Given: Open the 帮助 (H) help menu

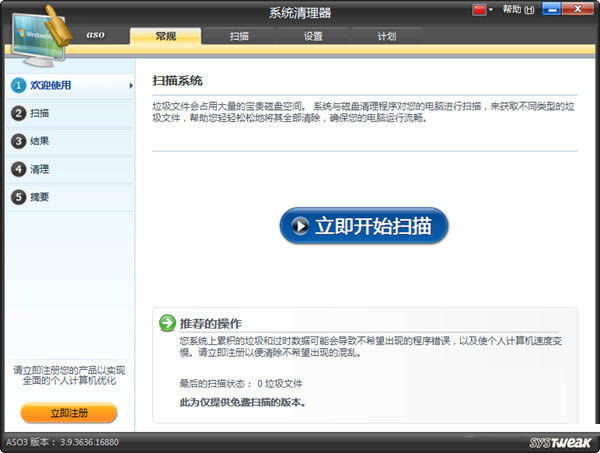Looking at the screenshot, I should coord(519,10).
